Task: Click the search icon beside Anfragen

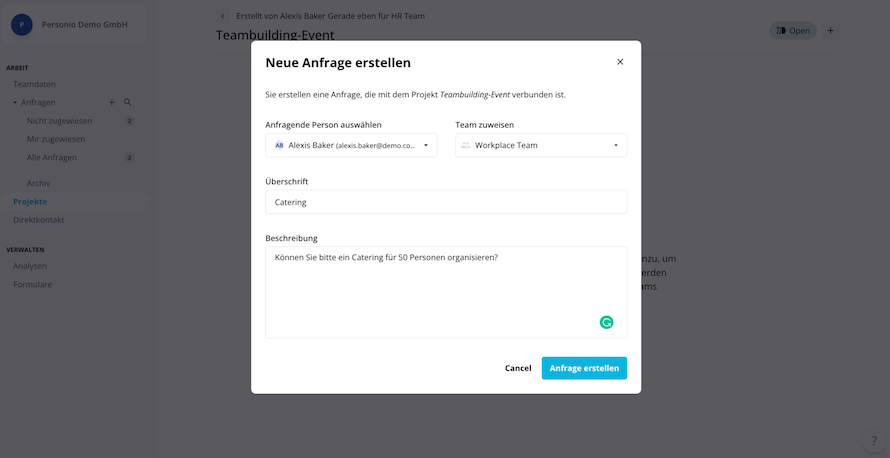Action: tap(128, 102)
